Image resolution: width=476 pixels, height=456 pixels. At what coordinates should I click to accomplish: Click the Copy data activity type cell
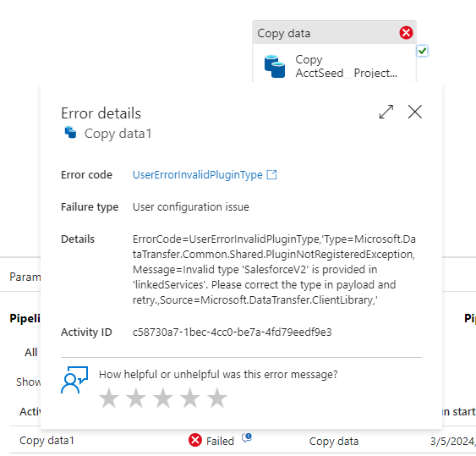pos(334,441)
